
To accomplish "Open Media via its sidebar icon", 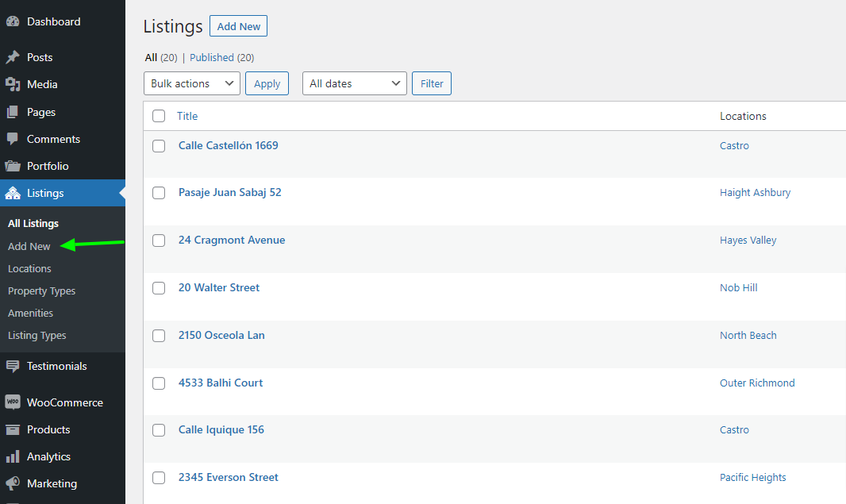I will click(13, 84).
